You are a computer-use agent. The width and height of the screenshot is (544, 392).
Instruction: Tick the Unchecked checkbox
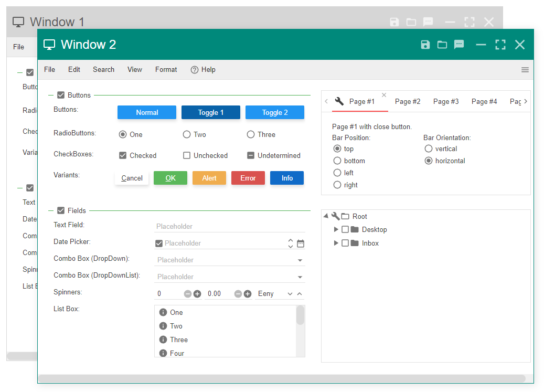point(187,155)
